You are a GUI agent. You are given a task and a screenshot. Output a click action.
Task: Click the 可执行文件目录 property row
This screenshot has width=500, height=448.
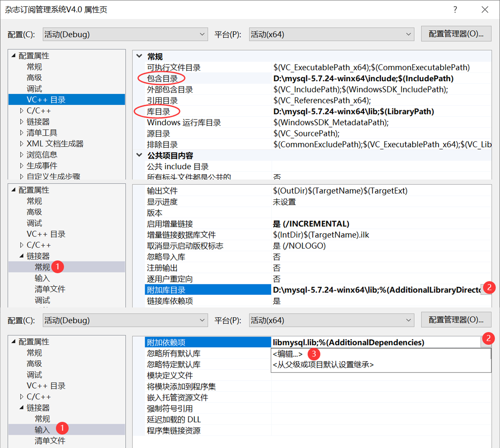coord(318,67)
